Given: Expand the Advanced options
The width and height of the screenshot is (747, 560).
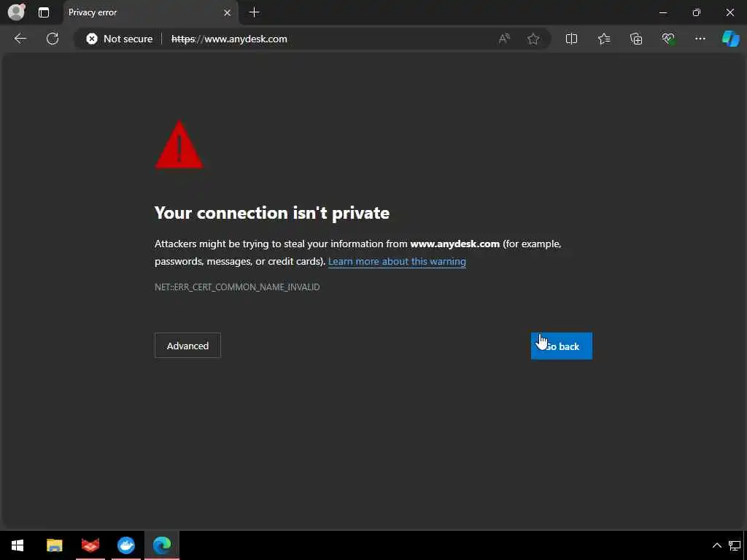Looking at the screenshot, I should click(187, 346).
